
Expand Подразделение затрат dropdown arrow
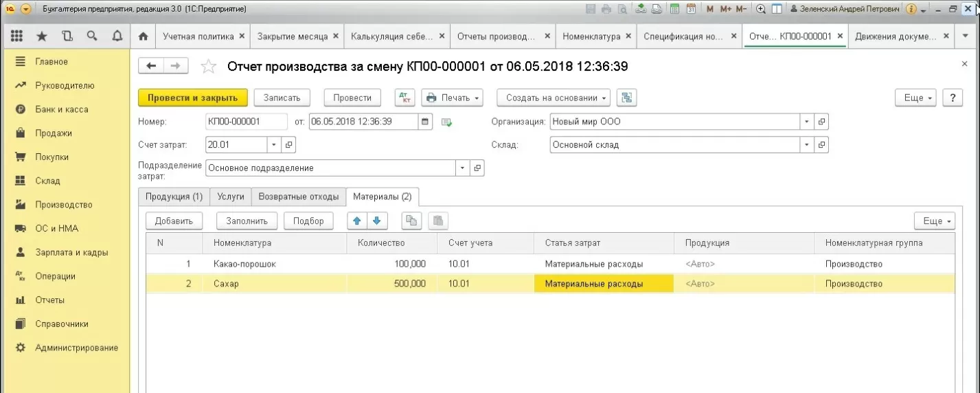pyautogui.click(x=462, y=168)
